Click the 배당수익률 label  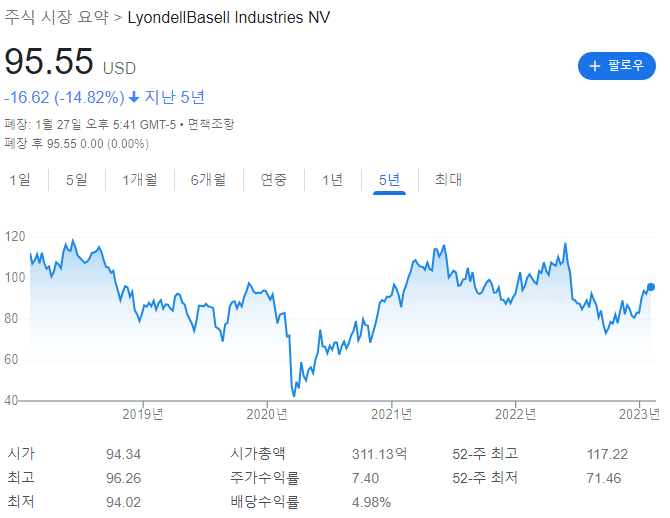pos(264,501)
